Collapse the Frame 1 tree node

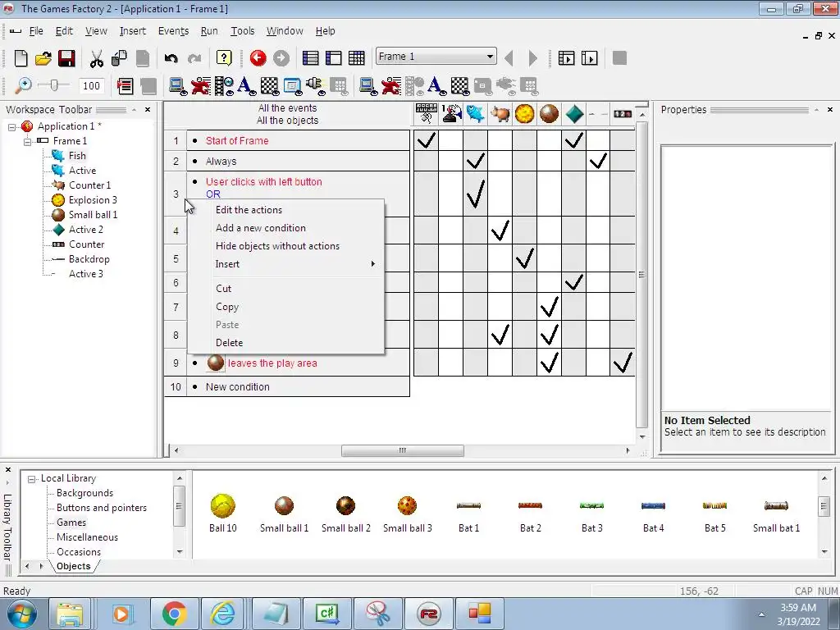point(27,141)
